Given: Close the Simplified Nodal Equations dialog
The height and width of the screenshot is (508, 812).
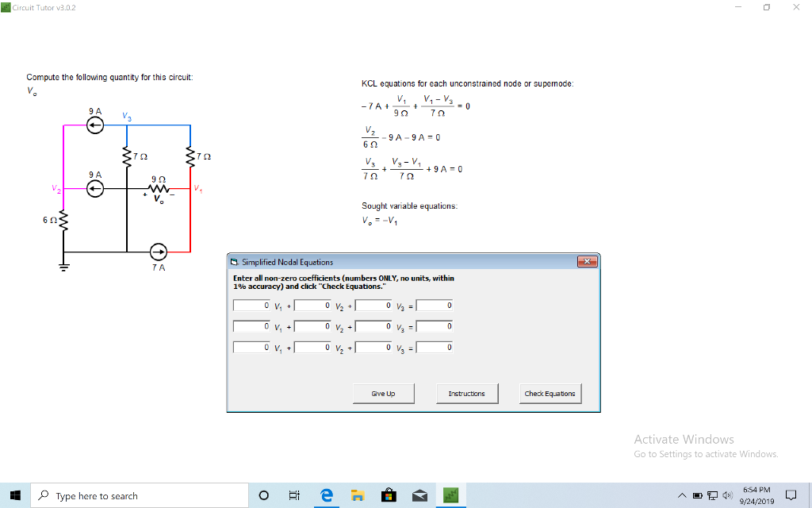Looking at the screenshot, I should point(588,261).
